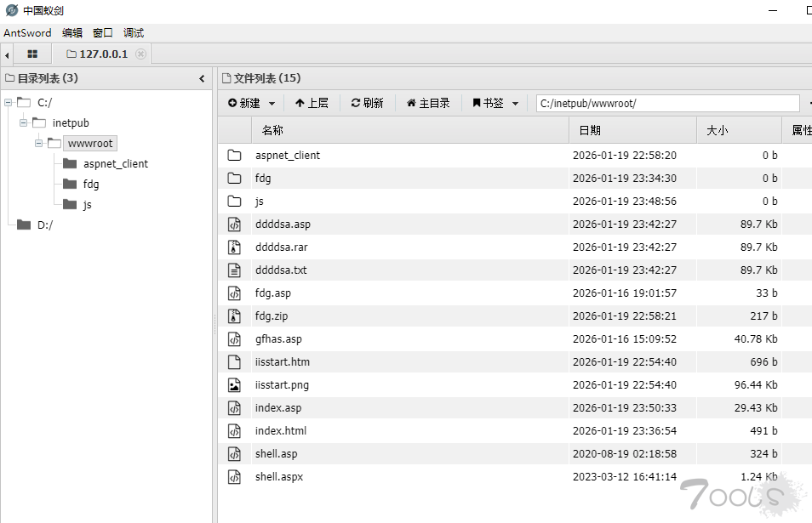This screenshot has width=812, height=523.
Task: Click the path input field
Action: [x=667, y=104]
